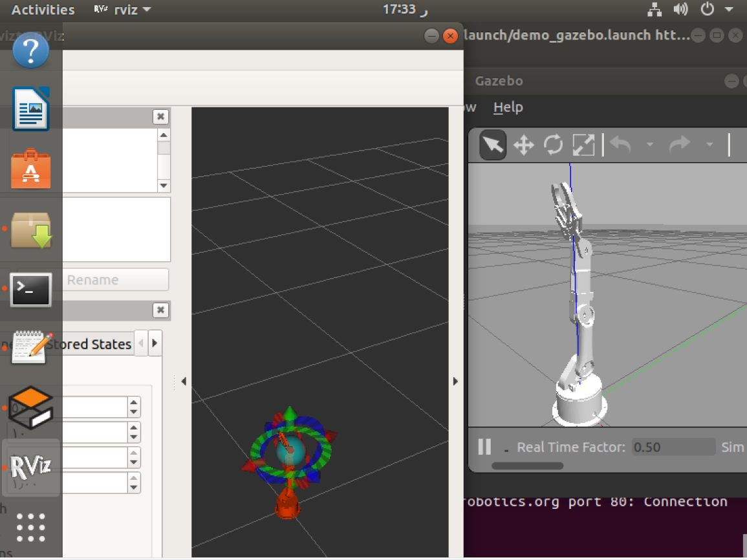Click the teal sphere interactive marker
This screenshot has height=560, width=747.
point(290,451)
